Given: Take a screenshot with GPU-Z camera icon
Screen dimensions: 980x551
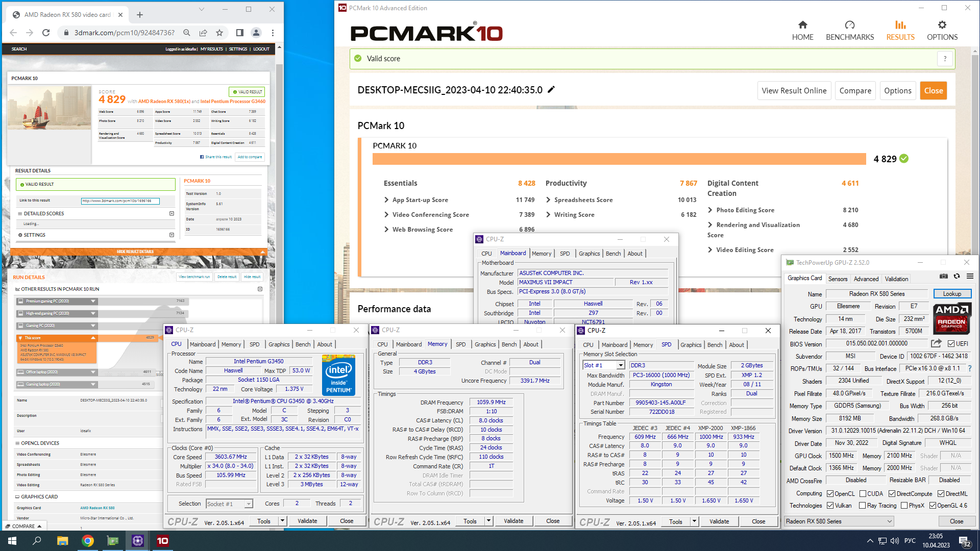Looking at the screenshot, I should (944, 276).
